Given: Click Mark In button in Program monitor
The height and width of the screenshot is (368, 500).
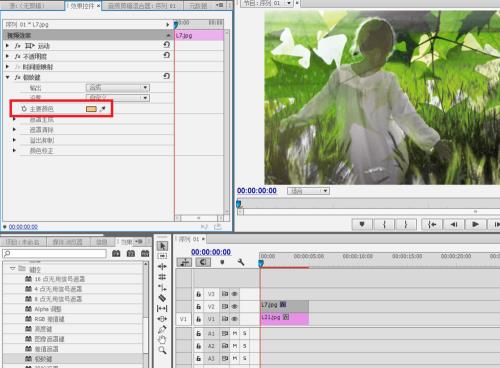Looking at the screenshot, I should (384, 224).
